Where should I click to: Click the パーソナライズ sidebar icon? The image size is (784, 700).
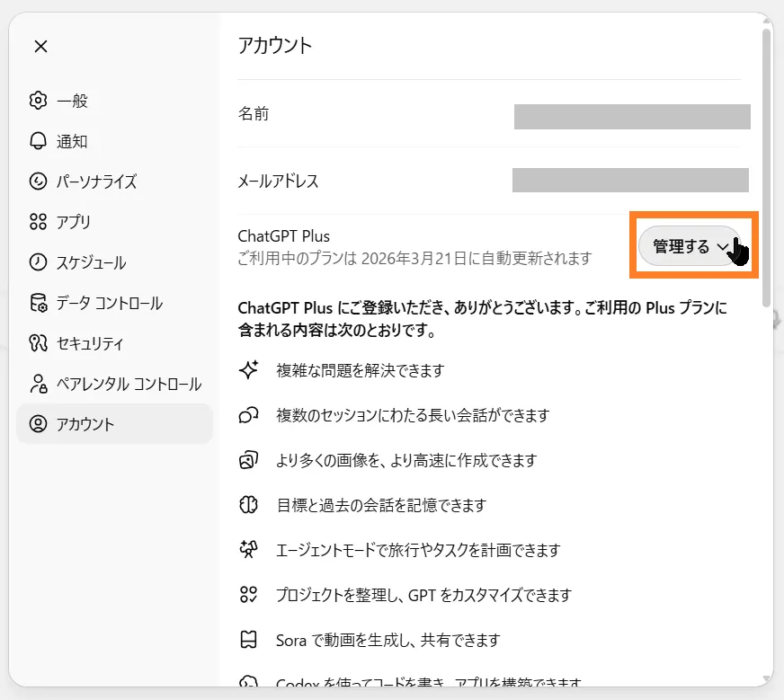pyautogui.click(x=38, y=182)
